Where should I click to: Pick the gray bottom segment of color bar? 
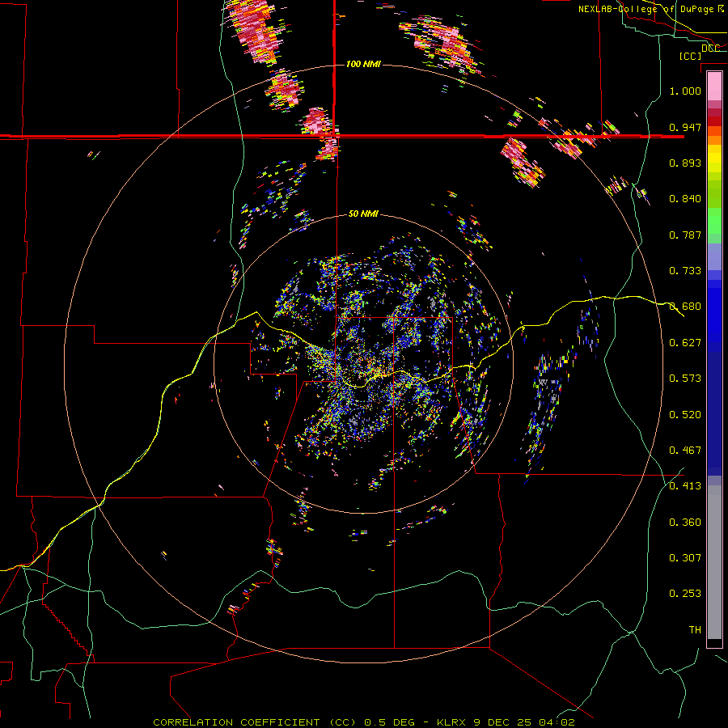pos(714,562)
